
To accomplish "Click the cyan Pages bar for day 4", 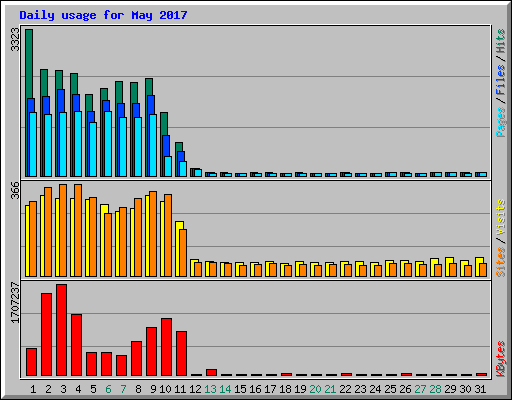I will pyautogui.click(x=78, y=144).
